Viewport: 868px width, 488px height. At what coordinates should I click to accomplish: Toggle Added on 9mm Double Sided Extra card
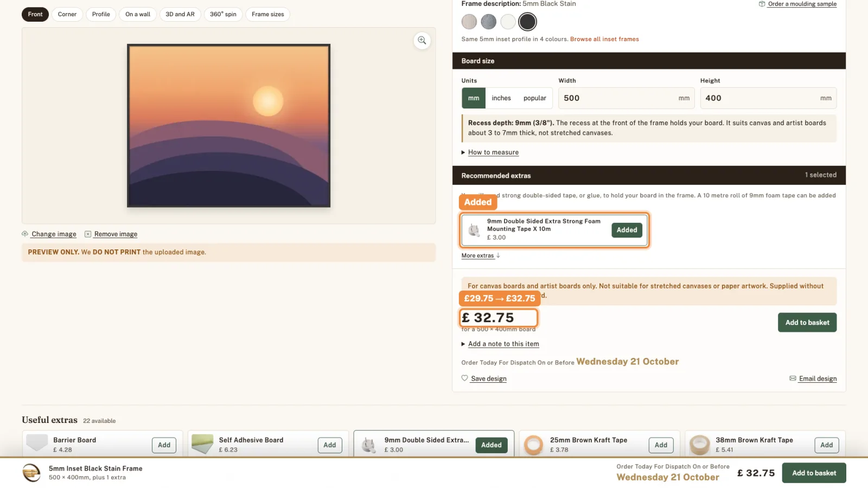[x=492, y=445]
